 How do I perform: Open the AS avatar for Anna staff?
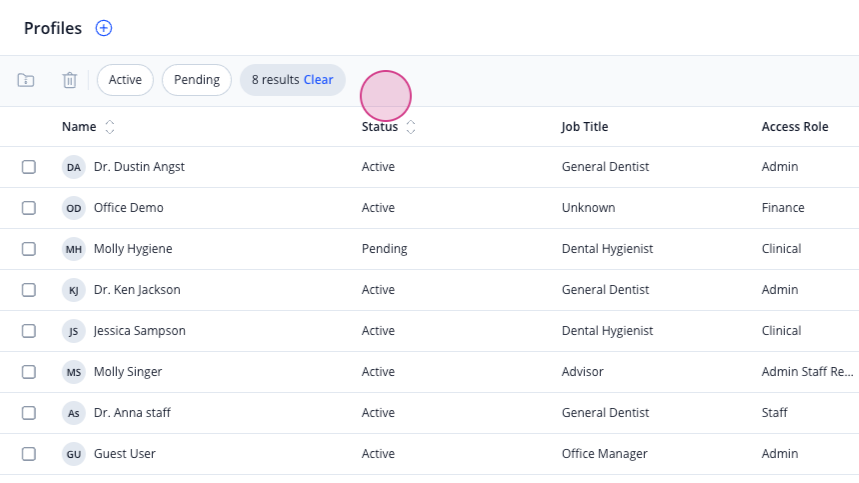pyautogui.click(x=73, y=413)
